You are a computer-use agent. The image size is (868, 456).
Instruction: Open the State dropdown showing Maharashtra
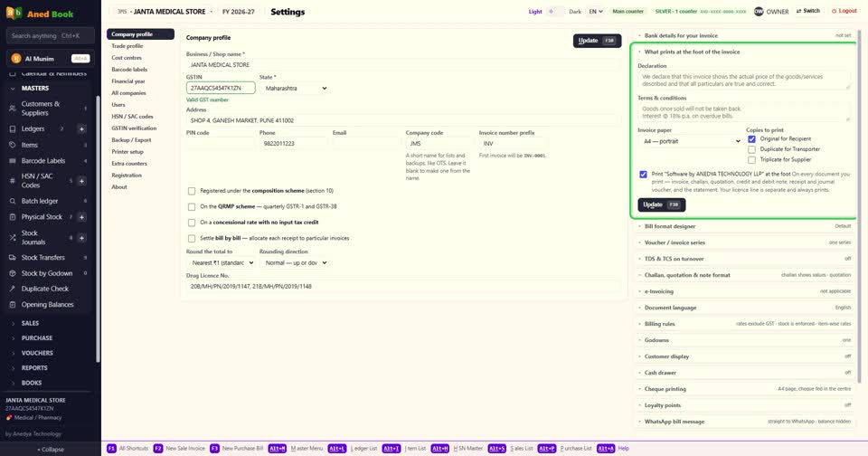[x=295, y=88]
